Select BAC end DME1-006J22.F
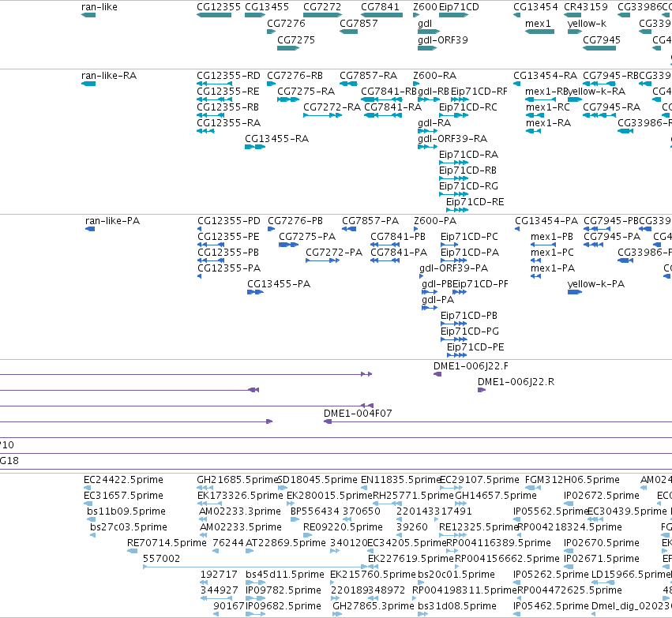 (437, 374)
